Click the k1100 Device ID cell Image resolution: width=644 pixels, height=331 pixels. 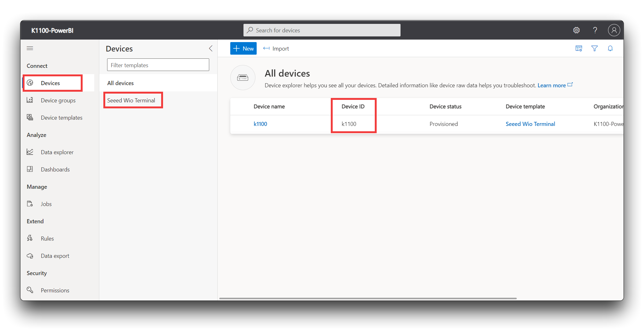[x=349, y=124]
